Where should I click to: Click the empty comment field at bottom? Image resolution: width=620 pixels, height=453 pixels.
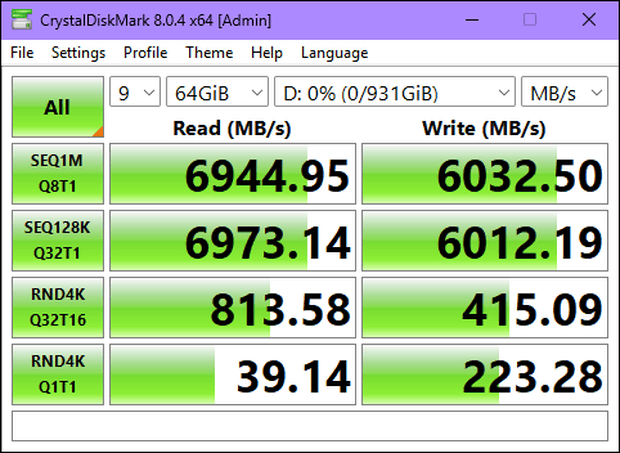click(310, 426)
